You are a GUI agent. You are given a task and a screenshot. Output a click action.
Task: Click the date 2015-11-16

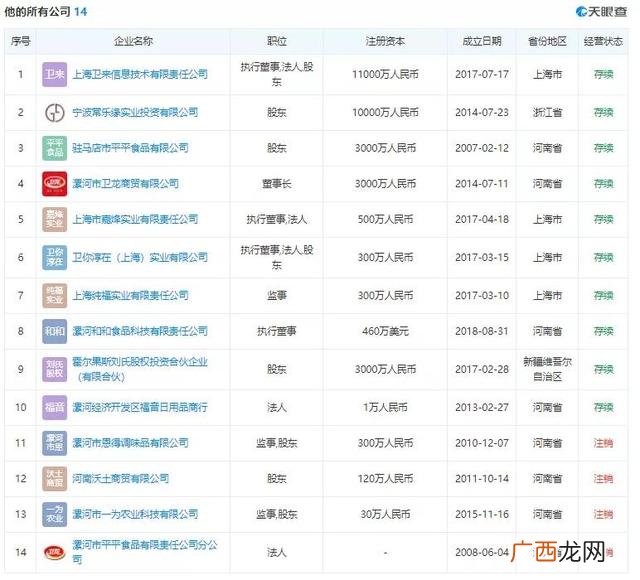[x=482, y=514]
